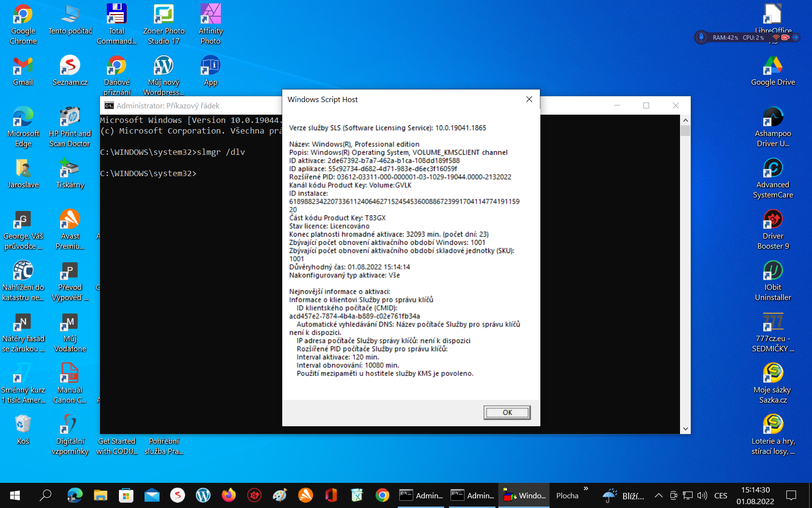Viewport: 812px width, 508px height.
Task: Open the Manuál Canon desktop file
Action: 70,383
